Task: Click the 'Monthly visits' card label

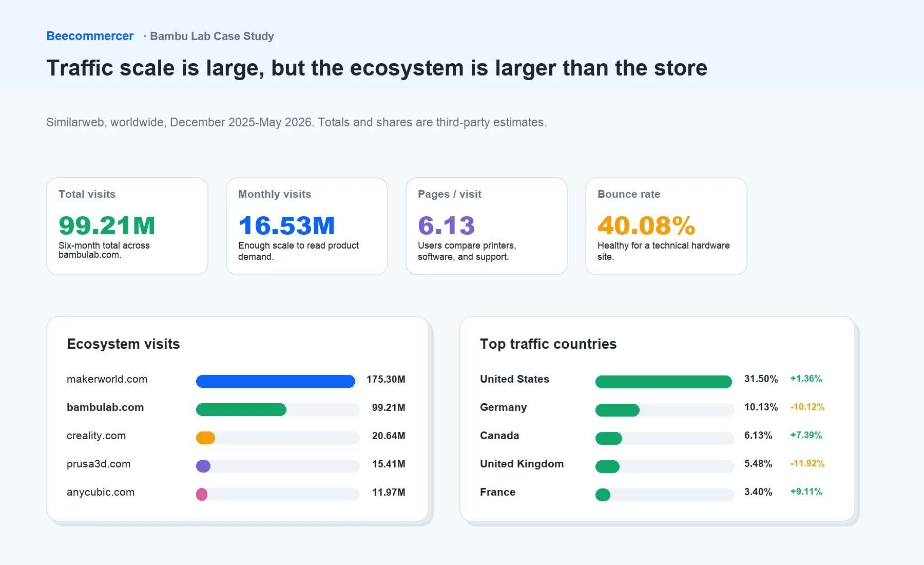Action: click(x=275, y=194)
